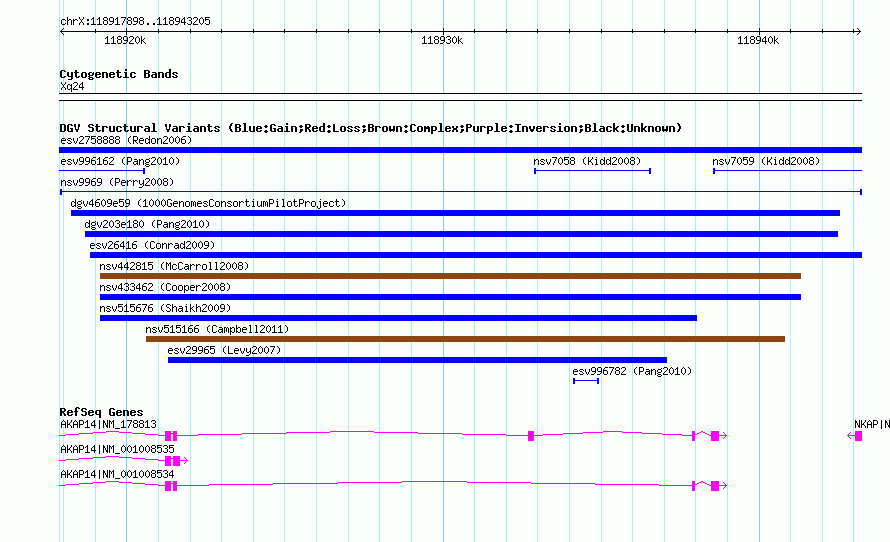The width and height of the screenshot is (890, 542).
Task: Click the nsv433462 (Cooper2008) label
Action: 165,287
